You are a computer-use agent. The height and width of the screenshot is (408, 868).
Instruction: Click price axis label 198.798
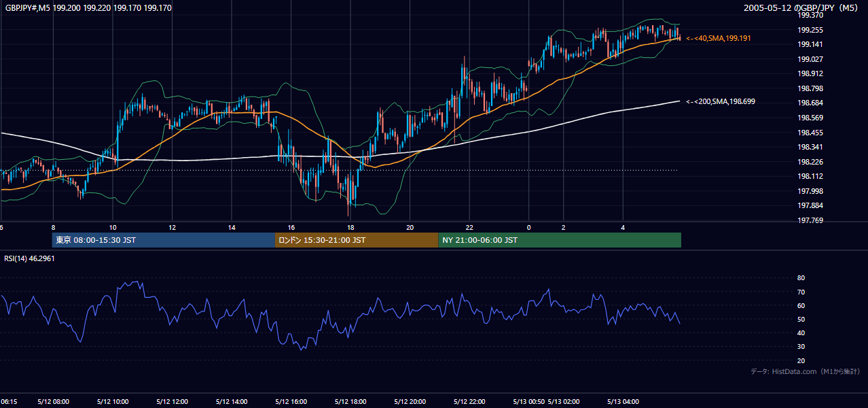coord(810,88)
